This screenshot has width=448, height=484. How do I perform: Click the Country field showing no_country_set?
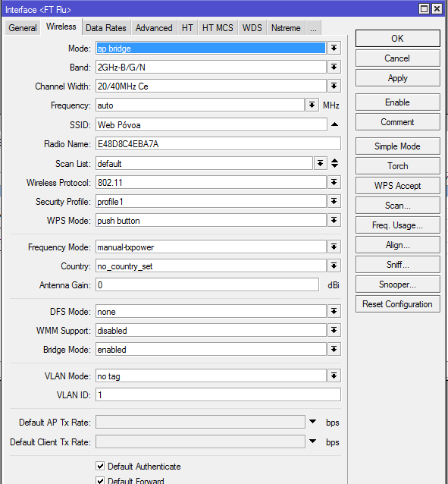pyautogui.click(x=211, y=266)
